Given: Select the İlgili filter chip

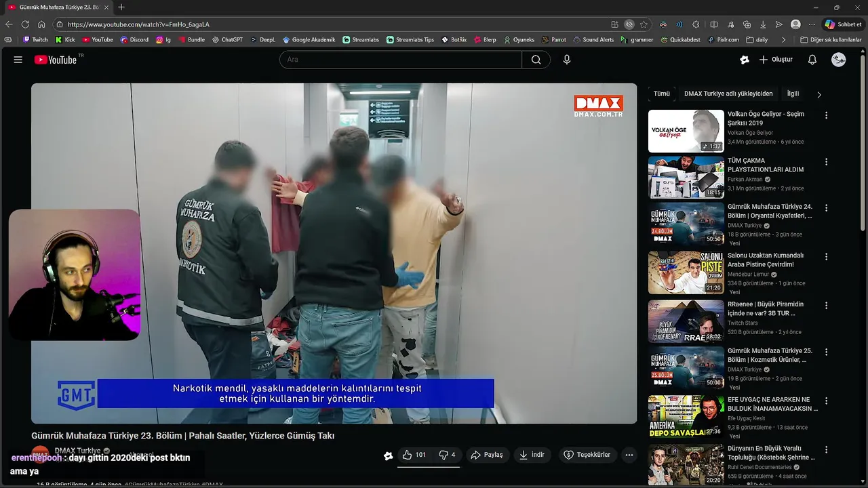Looking at the screenshot, I should pyautogui.click(x=793, y=94).
